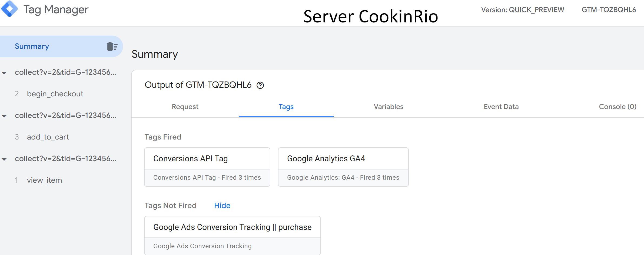Image resolution: width=644 pixels, height=255 pixels.
Task: Switch to the Request tab
Action: [x=185, y=107]
